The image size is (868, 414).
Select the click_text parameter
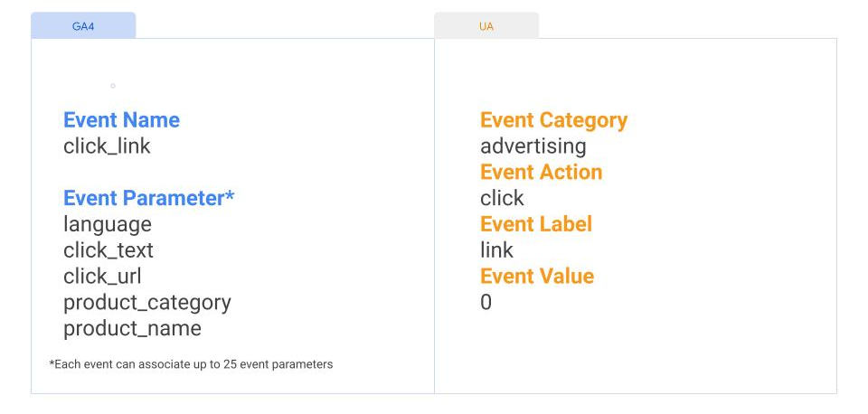point(108,250)
